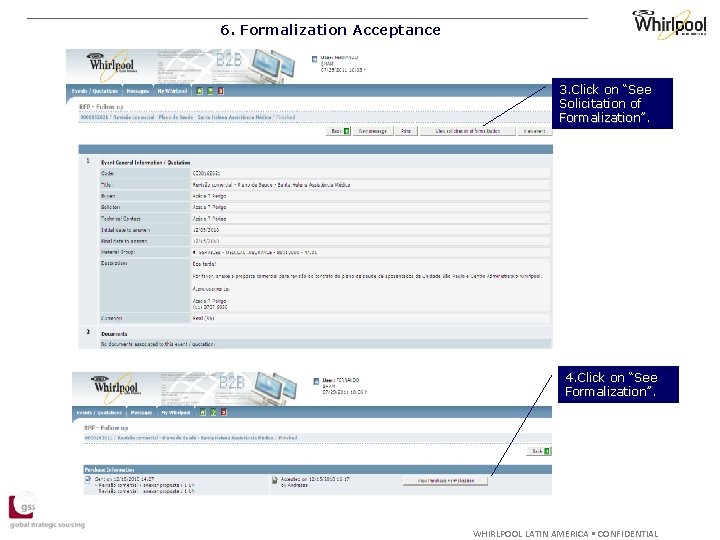This screenshot has width=720, height=540.
Task: Click green help icon in Event Information screen navbar
Action: pyautogui.click(x=210, y=91)
